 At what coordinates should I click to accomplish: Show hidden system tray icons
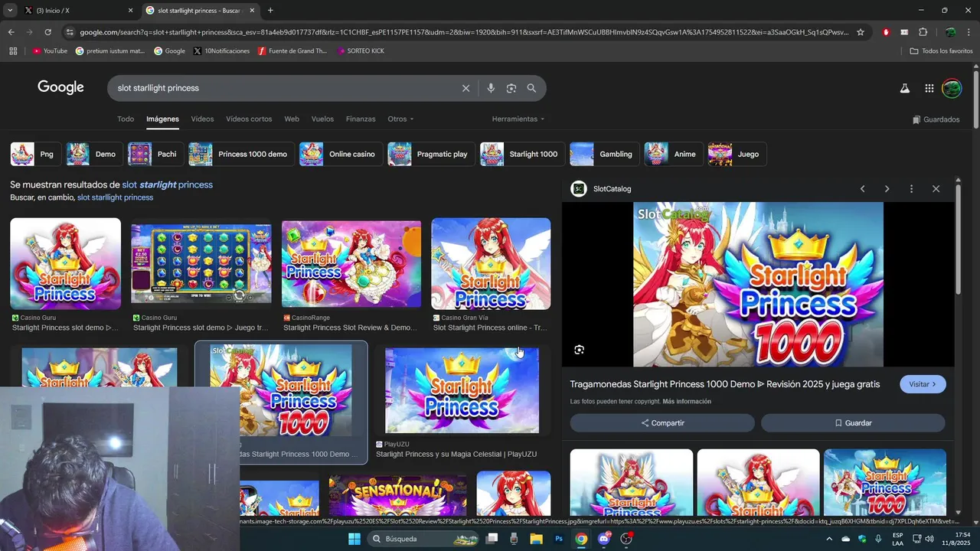pos(828,539)
